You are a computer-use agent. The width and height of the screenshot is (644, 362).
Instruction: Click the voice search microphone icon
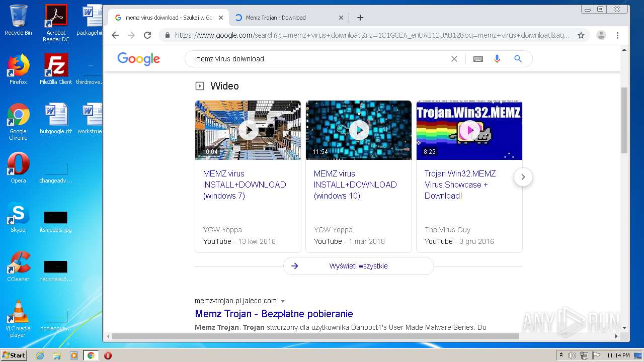(x=497, y=59)
